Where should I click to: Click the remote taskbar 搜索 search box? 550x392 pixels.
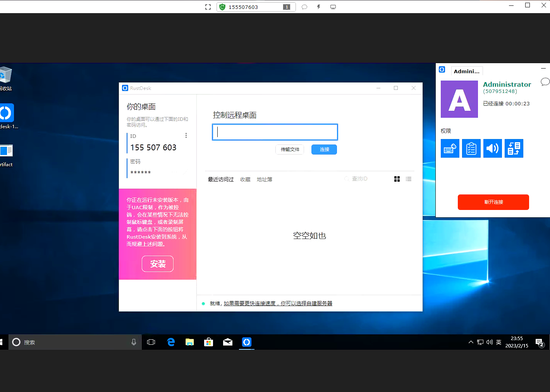tap(75, 342)
